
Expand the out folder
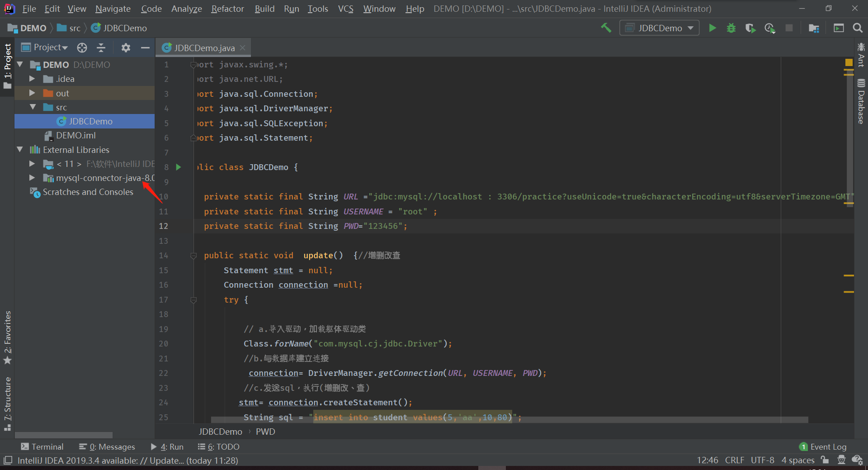(x=32, y=93)
